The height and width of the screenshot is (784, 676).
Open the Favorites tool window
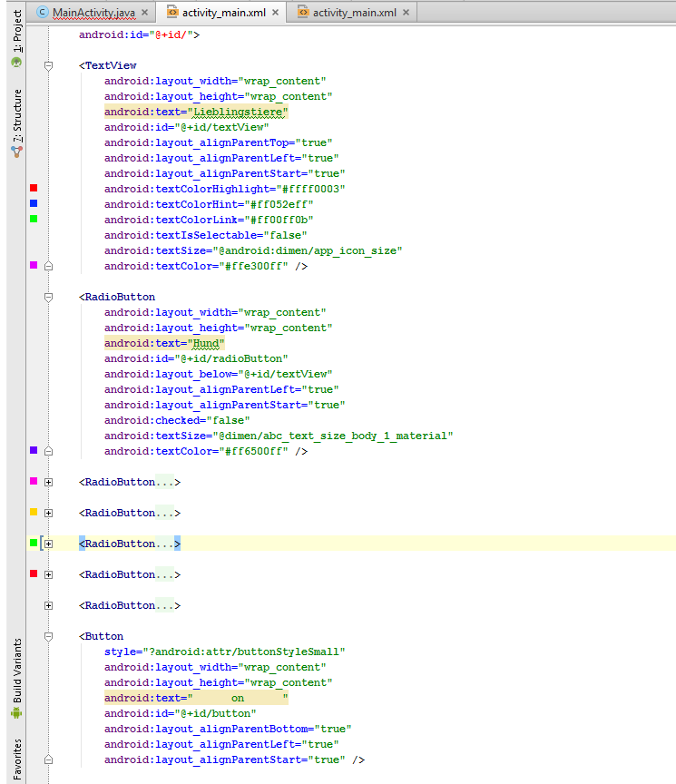pyautogui.click(x=16, y=759)
